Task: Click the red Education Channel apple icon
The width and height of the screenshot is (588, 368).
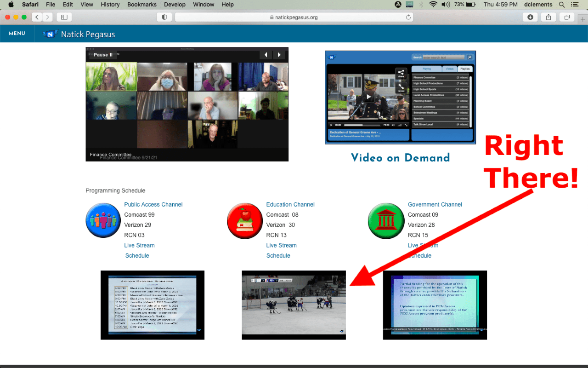Action: coord(244,220)
